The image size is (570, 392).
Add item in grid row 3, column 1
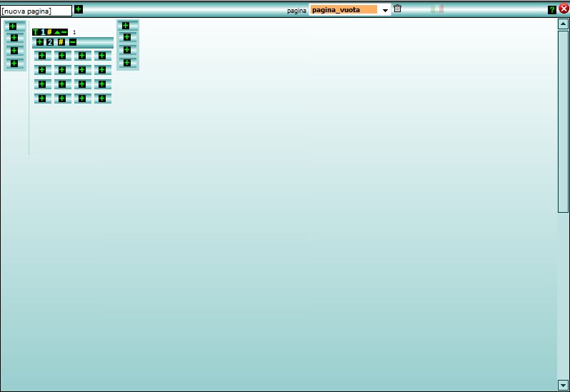(x=42, y=84)
